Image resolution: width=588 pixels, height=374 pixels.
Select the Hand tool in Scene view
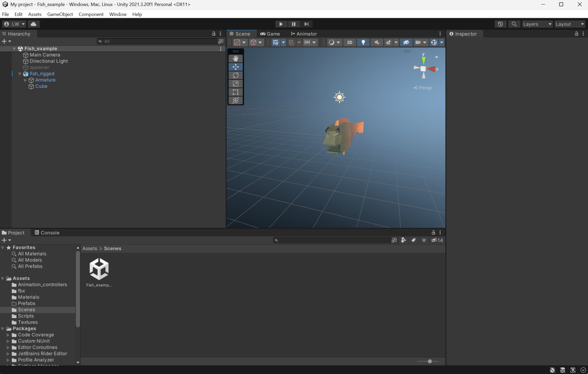(236, 58)
